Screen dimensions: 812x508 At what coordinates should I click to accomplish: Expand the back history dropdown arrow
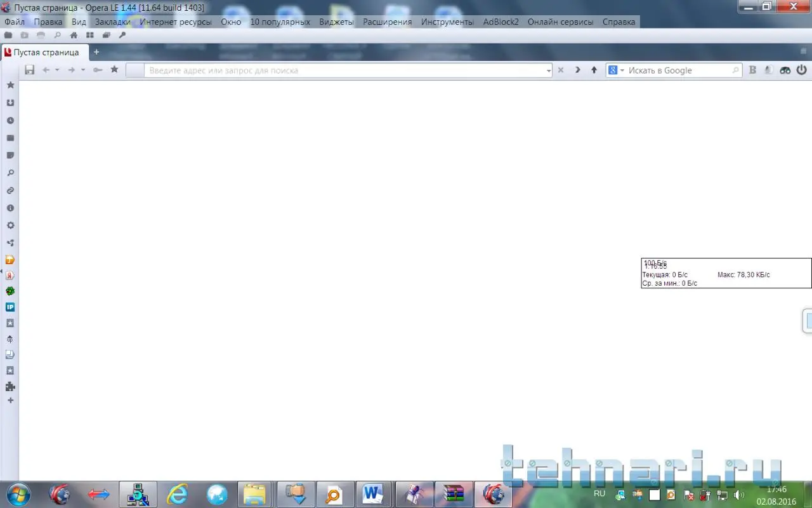57,70
